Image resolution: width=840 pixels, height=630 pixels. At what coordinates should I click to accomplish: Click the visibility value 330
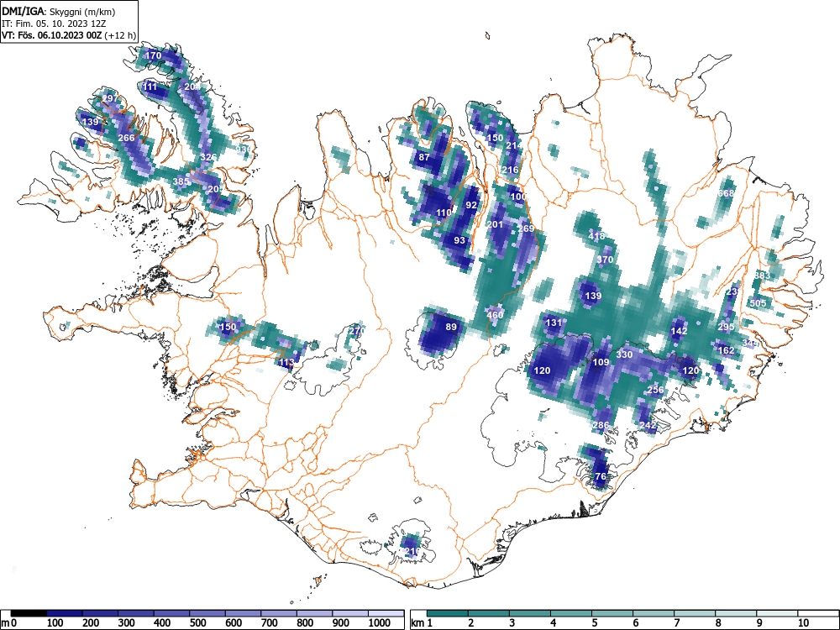click(x=625, y=354)
